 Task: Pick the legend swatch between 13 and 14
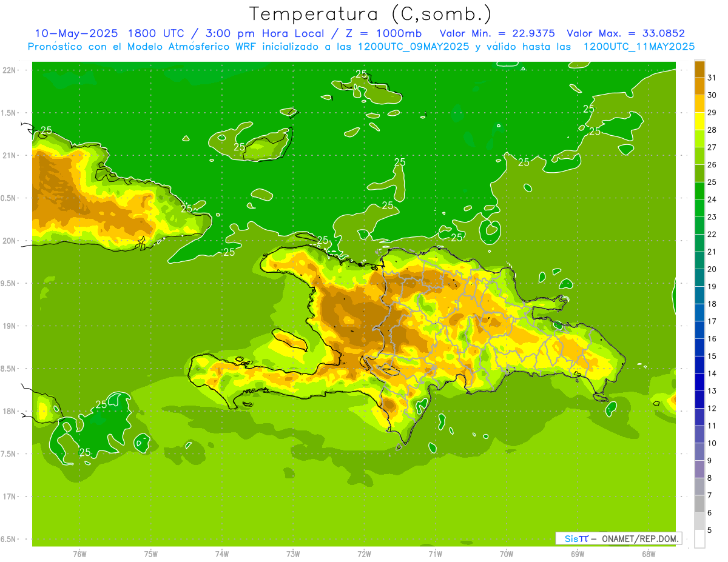699,382
